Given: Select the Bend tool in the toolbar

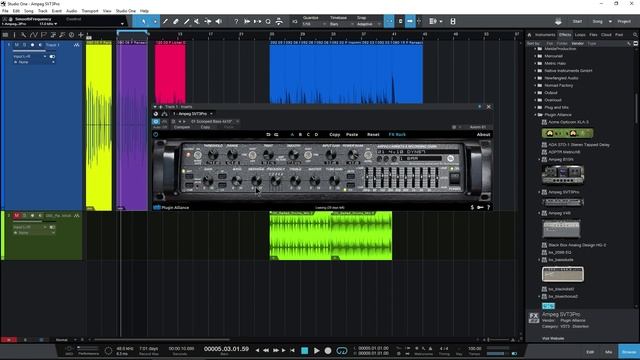Looking at the screenshot, I should tap(208, 21).
